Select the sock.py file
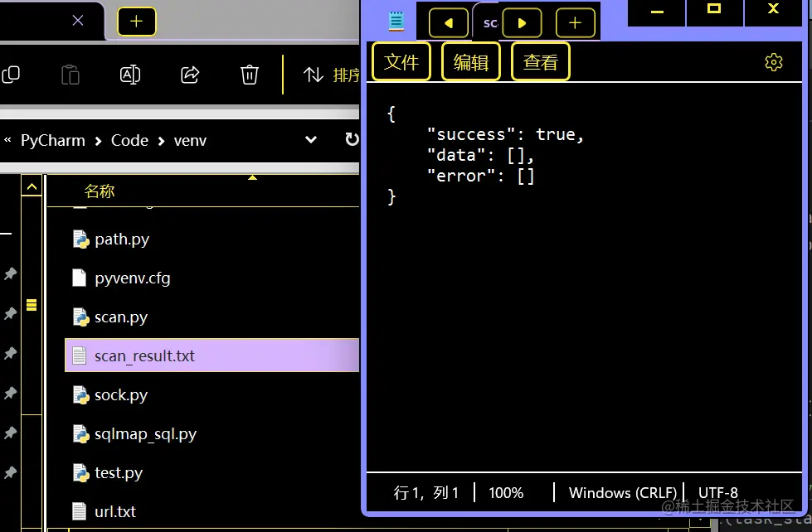The image size is (812, 532). (x=212, y=395)
